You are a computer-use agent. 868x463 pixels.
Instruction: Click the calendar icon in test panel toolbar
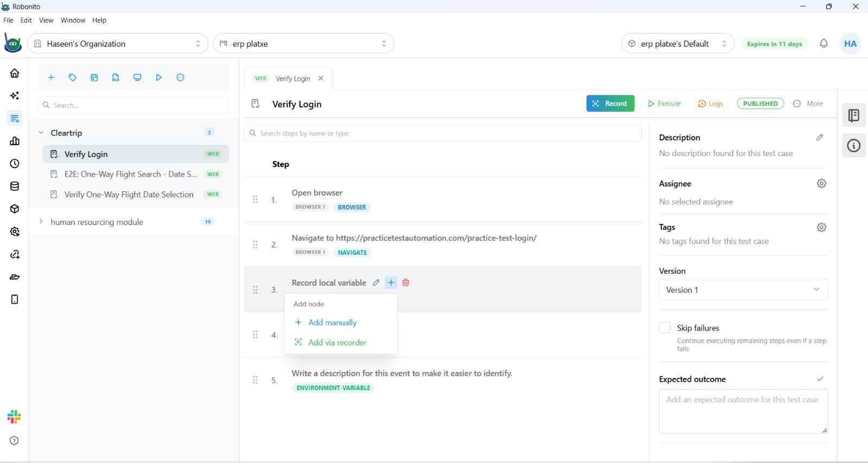click(x=94, y=78)
